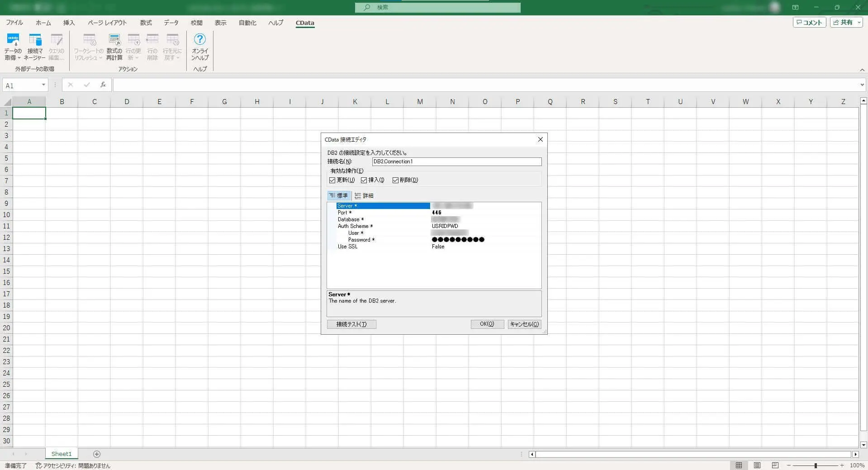Image resolution: width=868 pixels, height=470 pixels.
Task: Click the Page Break Preview icon
Action: pyautogui.click(x=775, y=465)
